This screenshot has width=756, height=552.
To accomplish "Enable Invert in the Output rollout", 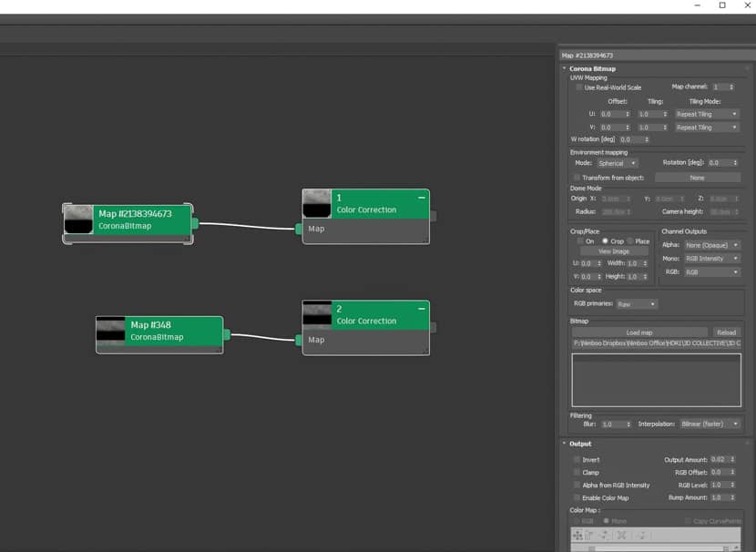I will pos(577,460).
